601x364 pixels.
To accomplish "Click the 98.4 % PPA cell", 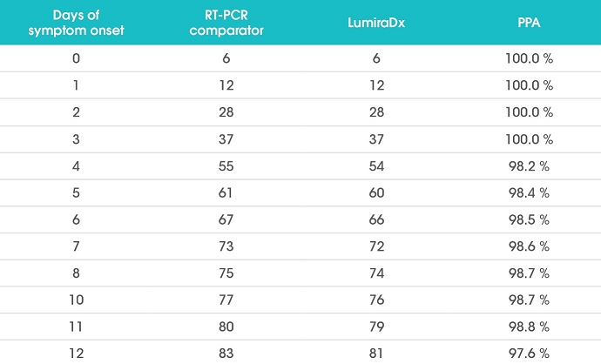I will click(x=529, y=192).
